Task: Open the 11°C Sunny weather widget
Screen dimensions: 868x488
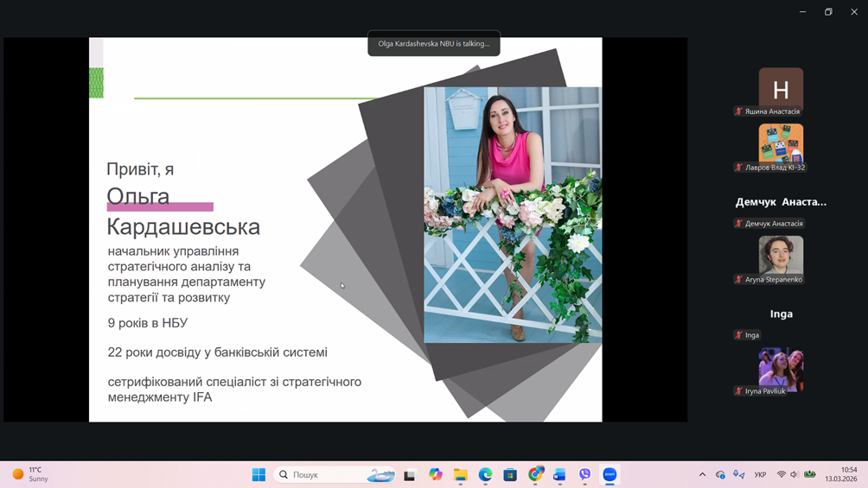Action: coord(30,474)
